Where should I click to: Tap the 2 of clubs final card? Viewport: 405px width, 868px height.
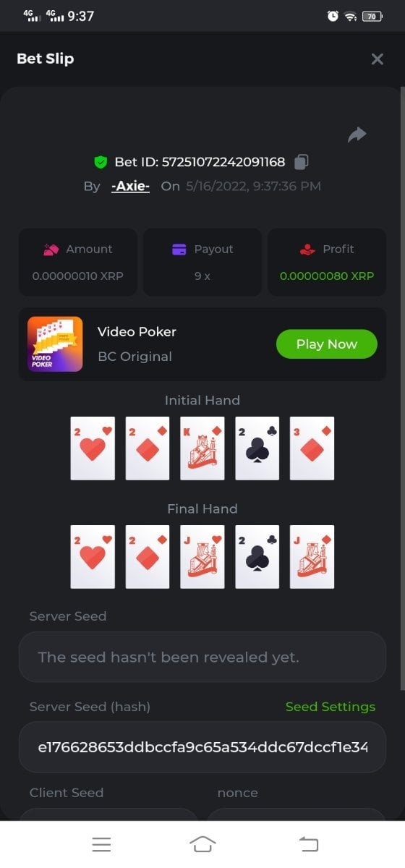pos(257,557)
